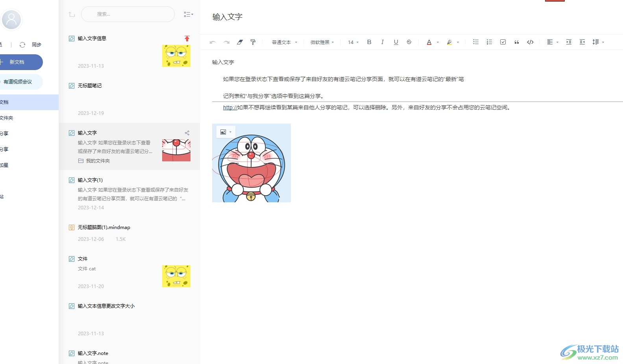
Task: Click Doraemon thumbnail in selected note
Action: pos(176,150)
